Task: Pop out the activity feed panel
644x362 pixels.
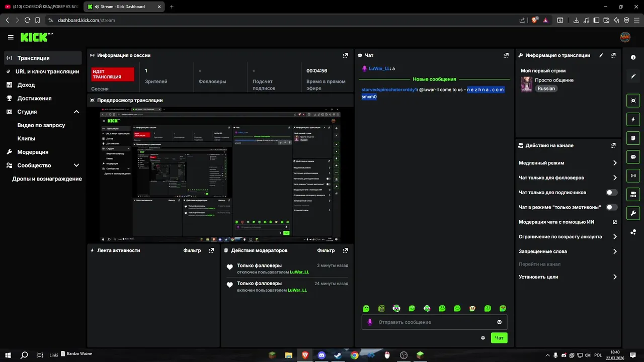Action: click(211, 250)
